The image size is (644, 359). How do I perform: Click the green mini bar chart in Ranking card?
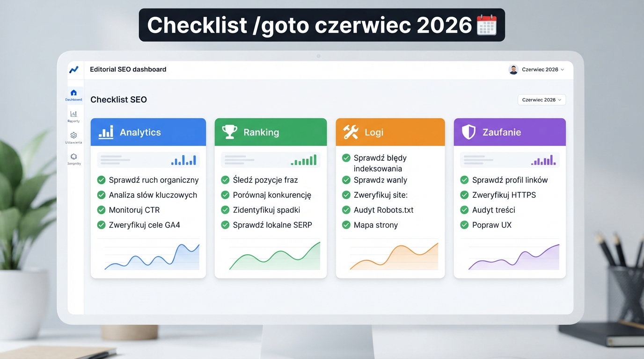[304, 160]
